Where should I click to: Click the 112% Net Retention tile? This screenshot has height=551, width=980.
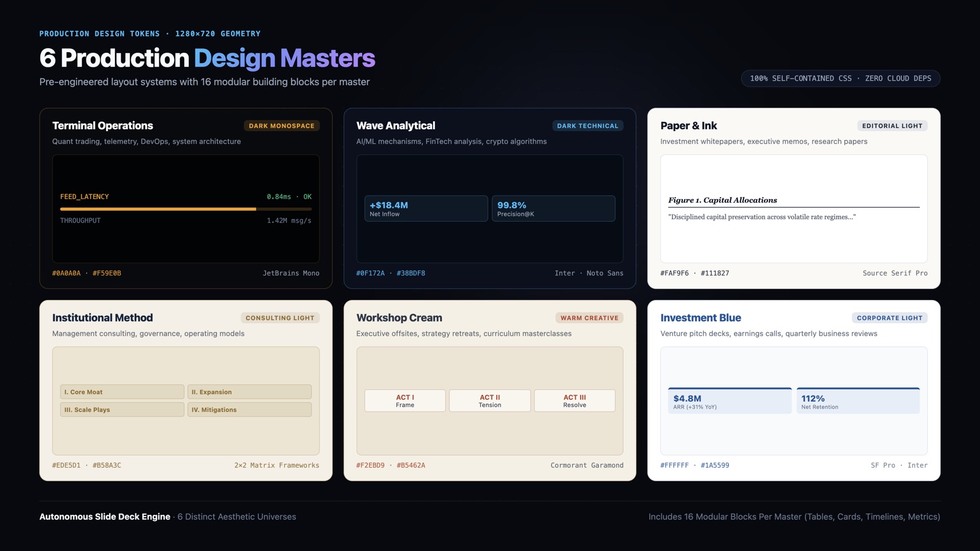(858, 401)
